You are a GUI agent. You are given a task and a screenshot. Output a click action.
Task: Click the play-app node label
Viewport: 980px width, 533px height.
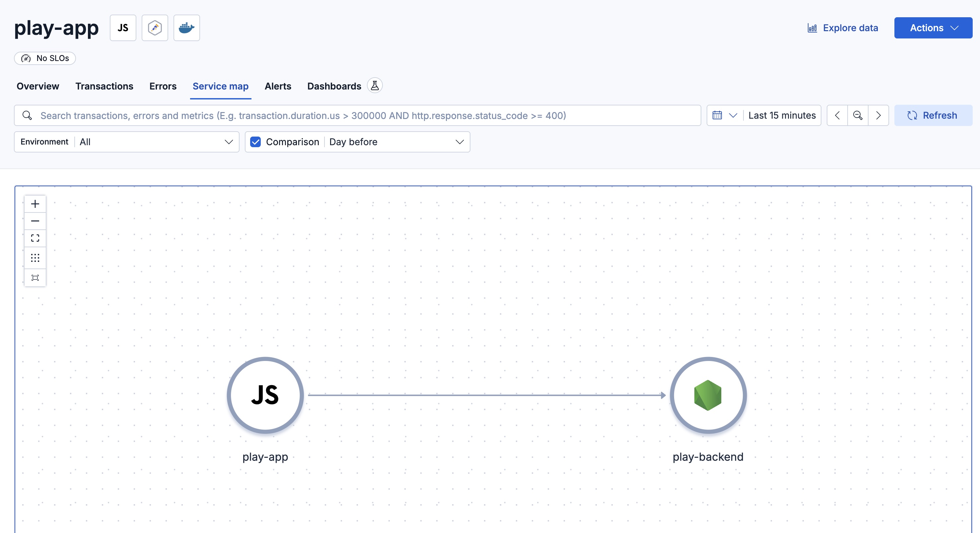tap(265, 457)
